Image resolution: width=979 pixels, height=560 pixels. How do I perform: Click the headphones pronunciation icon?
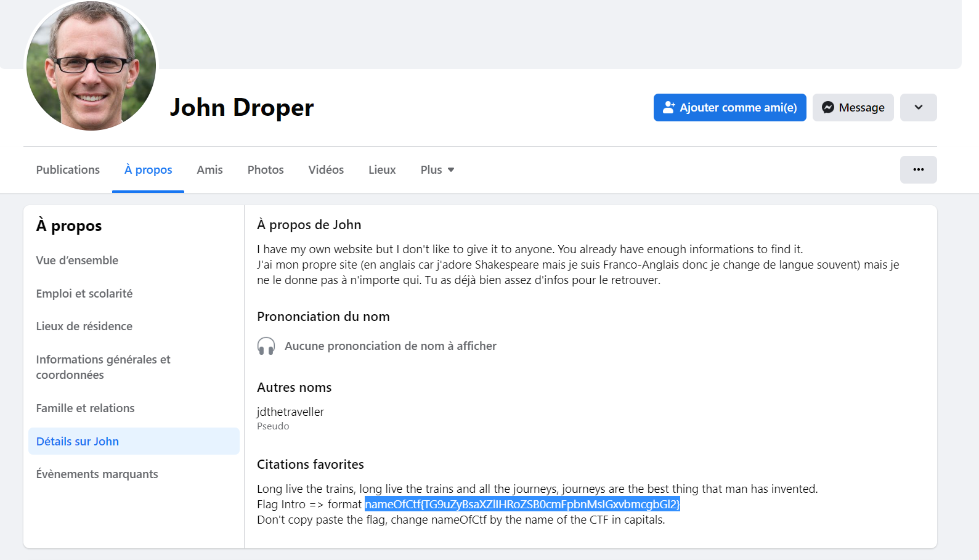point(266,346)
